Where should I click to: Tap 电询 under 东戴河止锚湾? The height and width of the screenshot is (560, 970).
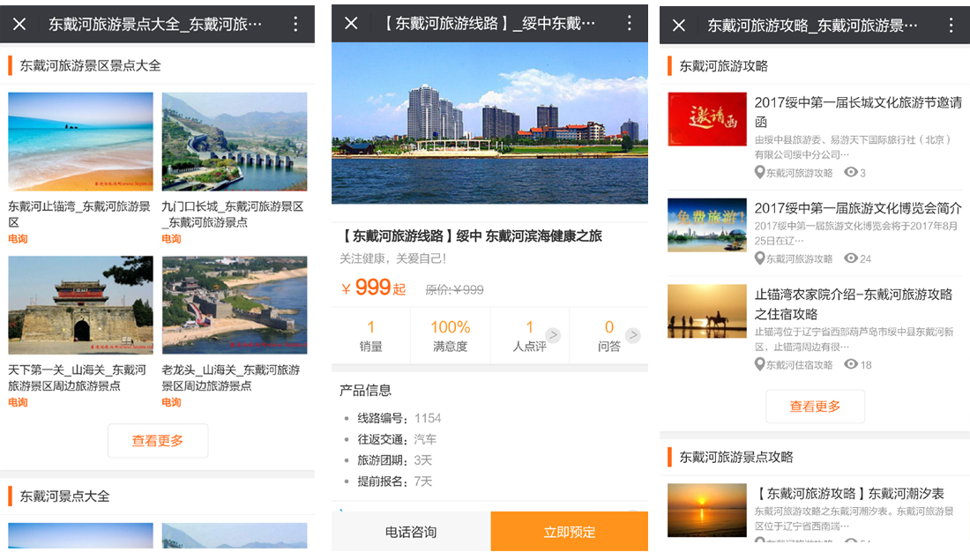tap(18, 239)
